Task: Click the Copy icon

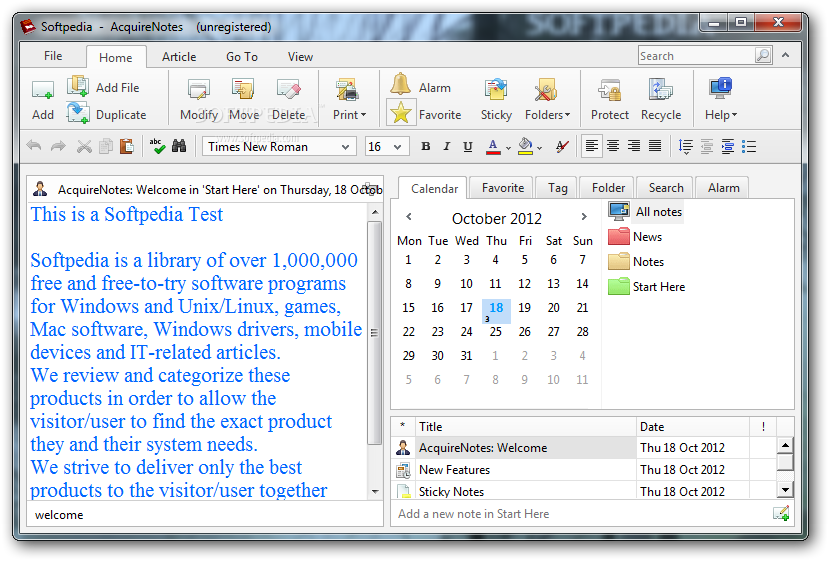Action: click(x=106, y=146)
